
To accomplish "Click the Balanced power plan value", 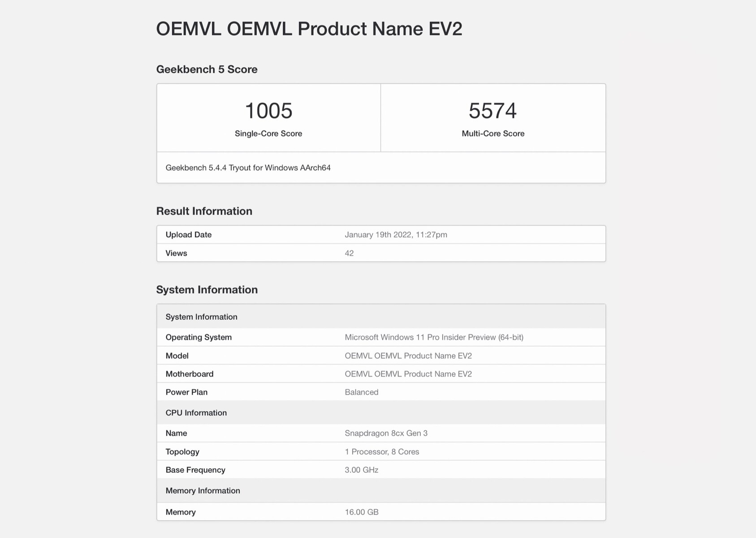I will click(x=361, y=392).
